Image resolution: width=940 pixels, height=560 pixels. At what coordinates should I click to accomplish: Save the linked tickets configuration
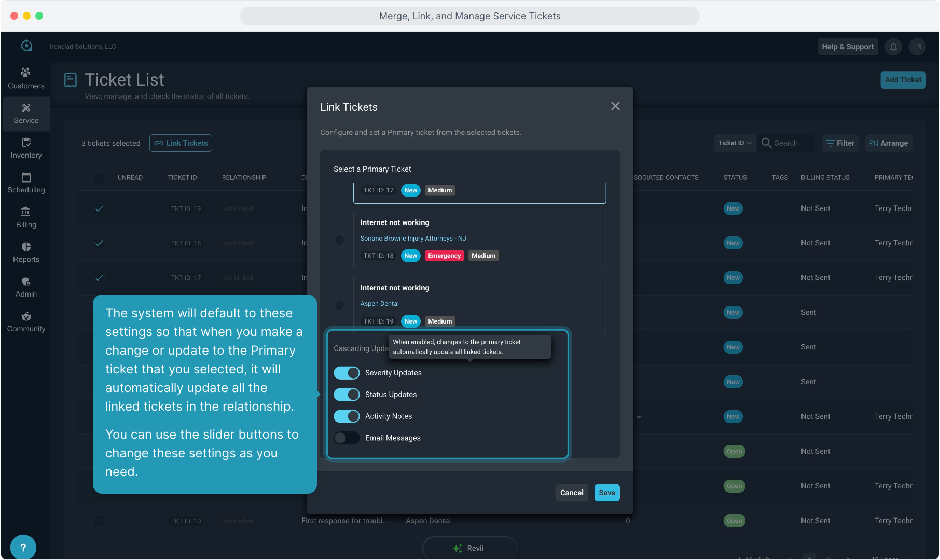(607, 493)
